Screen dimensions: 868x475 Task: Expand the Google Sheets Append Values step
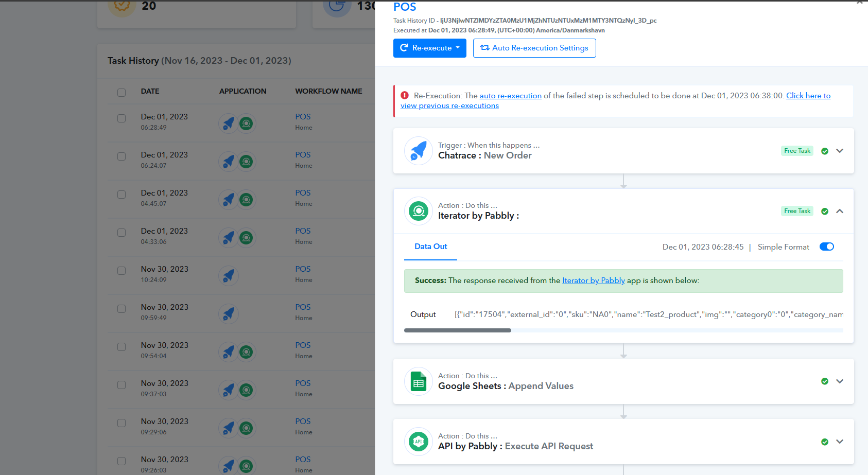click(840, 381)
